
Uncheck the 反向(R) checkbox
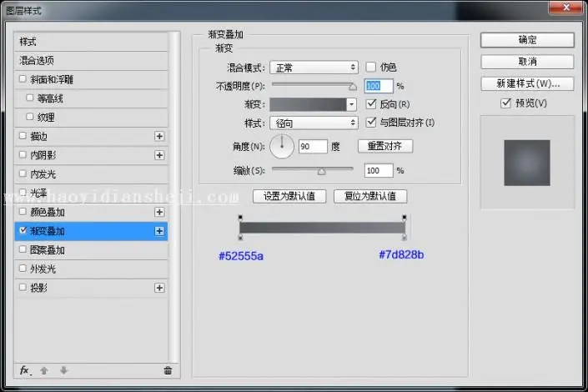[x=371, y=104]
